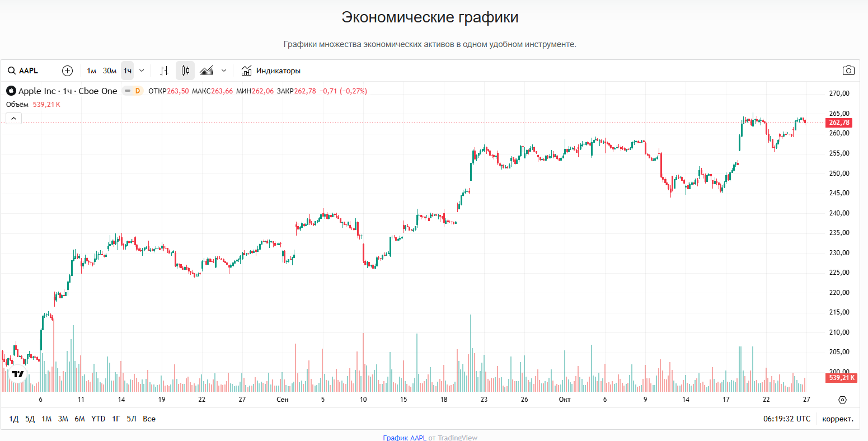Open the AAPL symbol search

coord(24,71)
